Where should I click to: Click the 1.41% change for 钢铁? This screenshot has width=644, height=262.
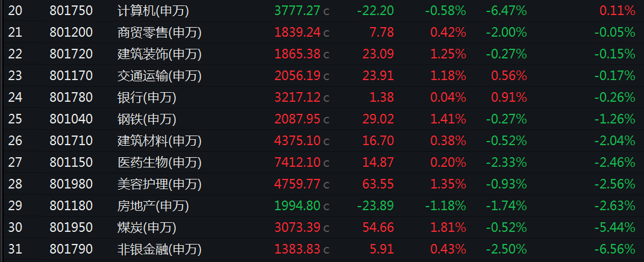pos(448,119)
